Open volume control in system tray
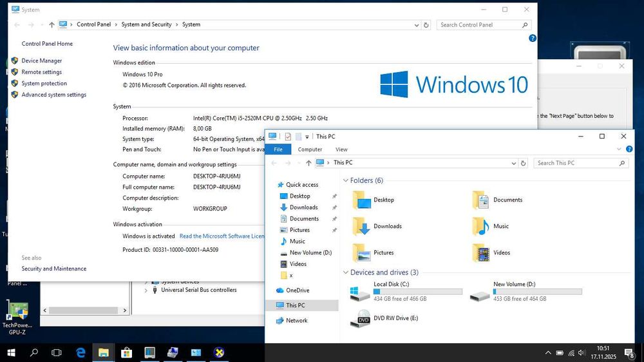The height and width of the screenshot is (362, 644). coord(581,353)
